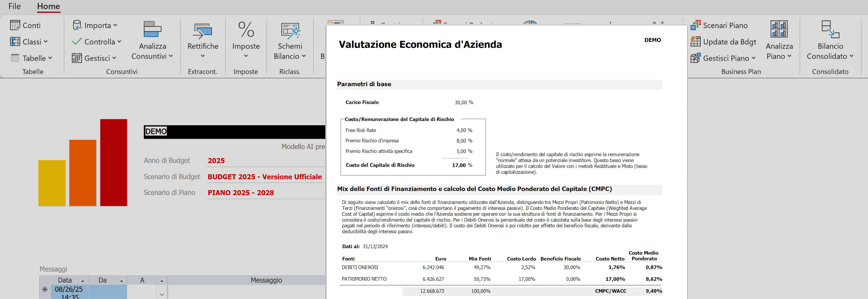Click the Conti table icon
This screenshot has width=868, height=299.
coord(15,25)
